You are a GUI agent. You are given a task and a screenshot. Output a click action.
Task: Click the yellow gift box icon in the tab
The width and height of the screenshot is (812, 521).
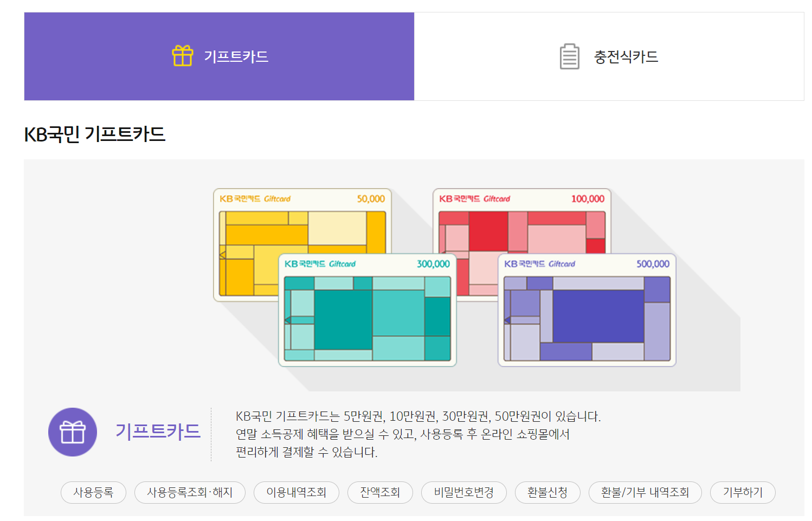(183, 56)
